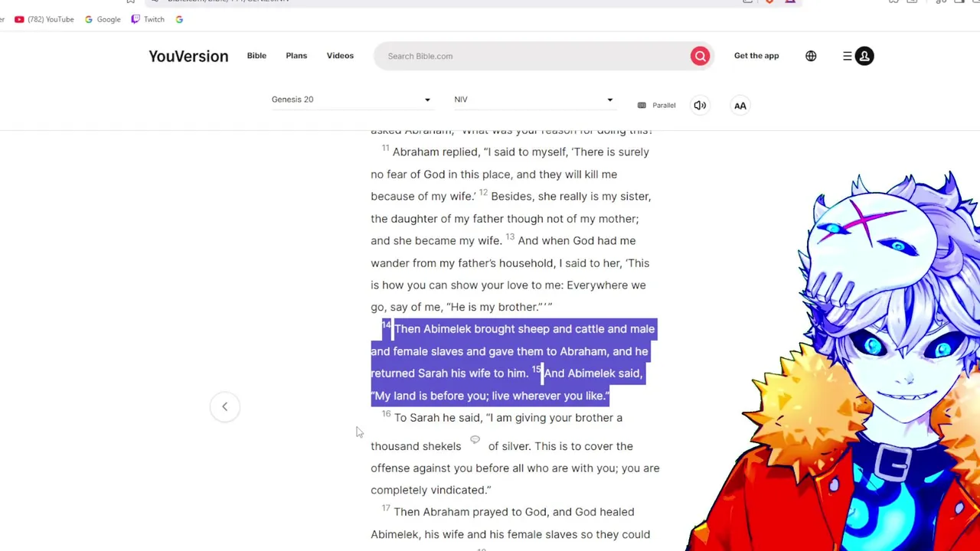Click Google icon bookmark after Twitch

click(179, 19)
